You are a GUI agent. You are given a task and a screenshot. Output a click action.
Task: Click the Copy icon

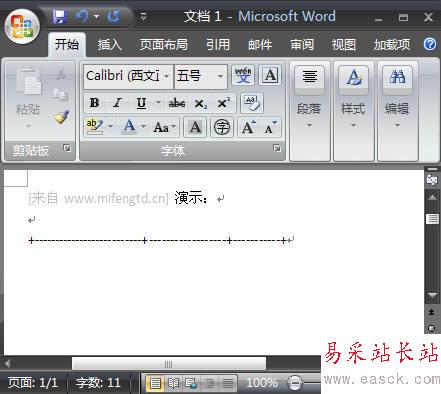click(61, 94)
